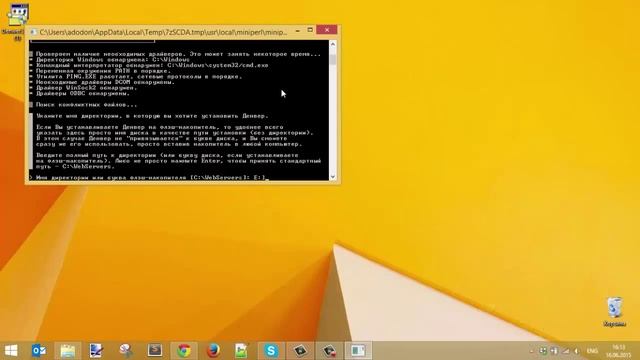Minimize the console installer window
The width and height of the screenshot is (640, 360).
[x=298, y=30]
